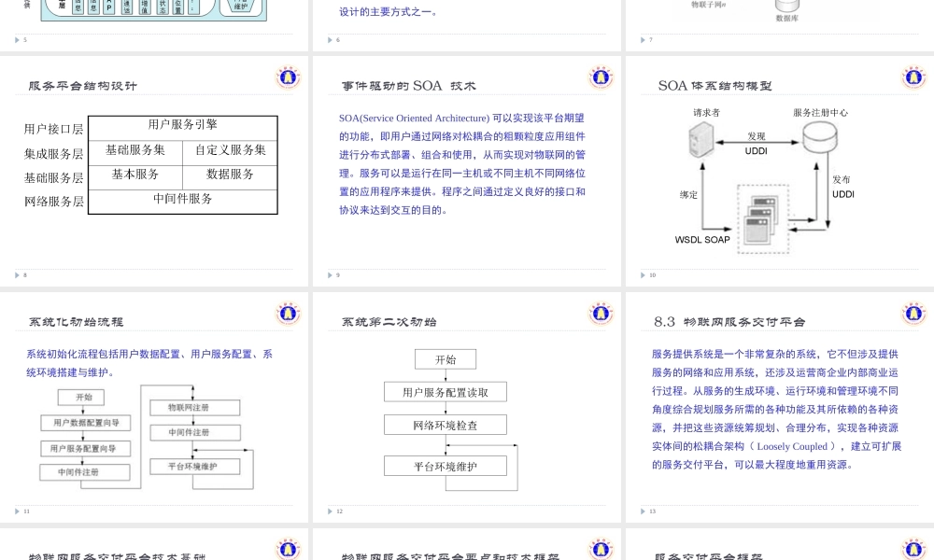Click the 请求者 server icon in the SOA diagram

(701, 140)
